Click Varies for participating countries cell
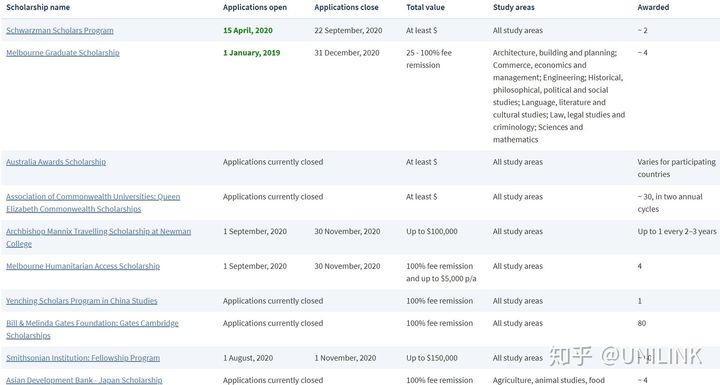Screen dimensions: 720x385 click(x=676, y=168)
